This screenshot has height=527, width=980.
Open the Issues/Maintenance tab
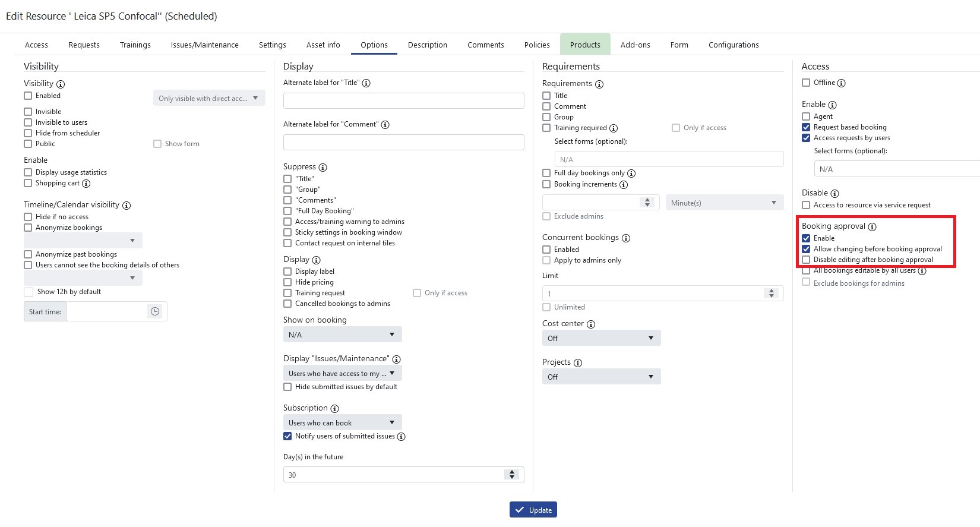coord(204,45)
